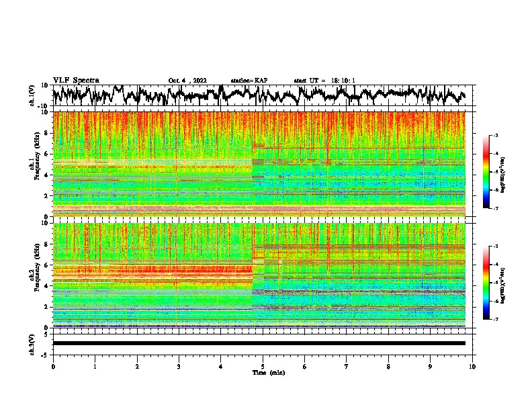Click the red 5–6 kHz band in ch.2 spectrogram

tap(152, 269)
